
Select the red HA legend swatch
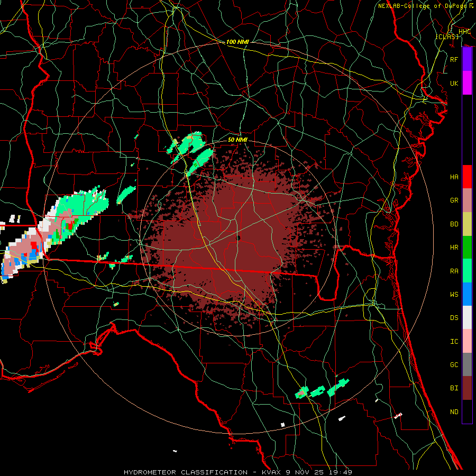click(467, 177)
